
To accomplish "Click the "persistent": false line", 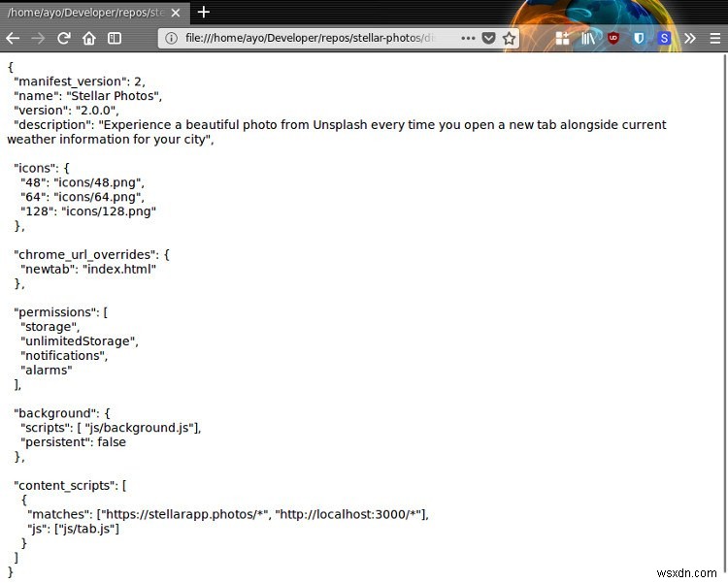I will (73, 442).
